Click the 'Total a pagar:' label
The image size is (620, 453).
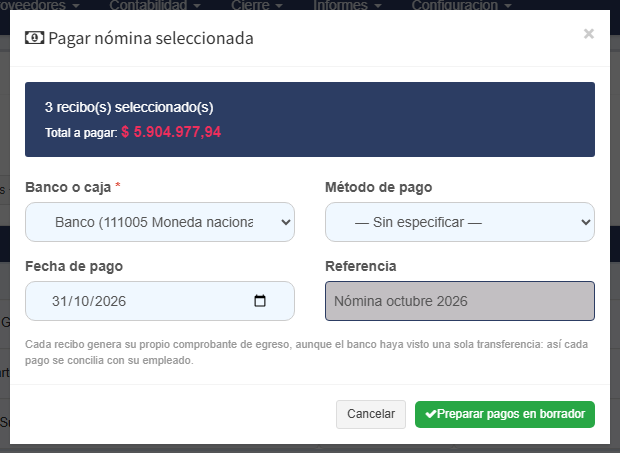tap(81, 133)
